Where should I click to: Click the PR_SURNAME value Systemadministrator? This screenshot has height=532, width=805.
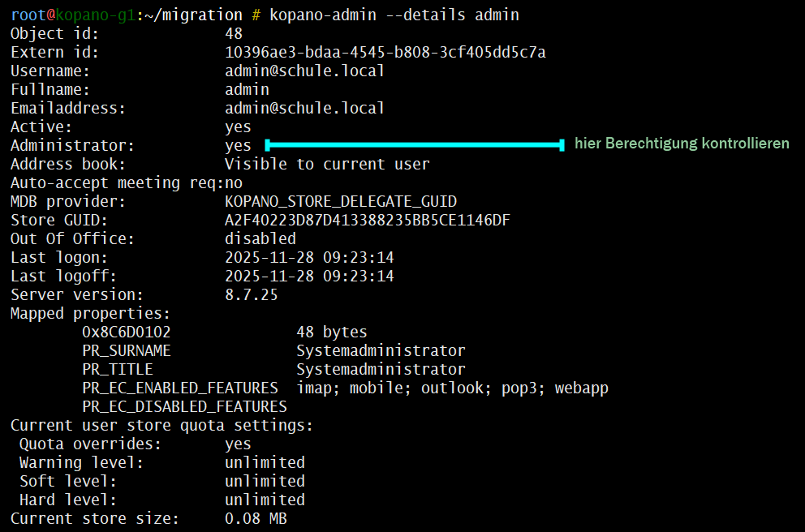381,351
